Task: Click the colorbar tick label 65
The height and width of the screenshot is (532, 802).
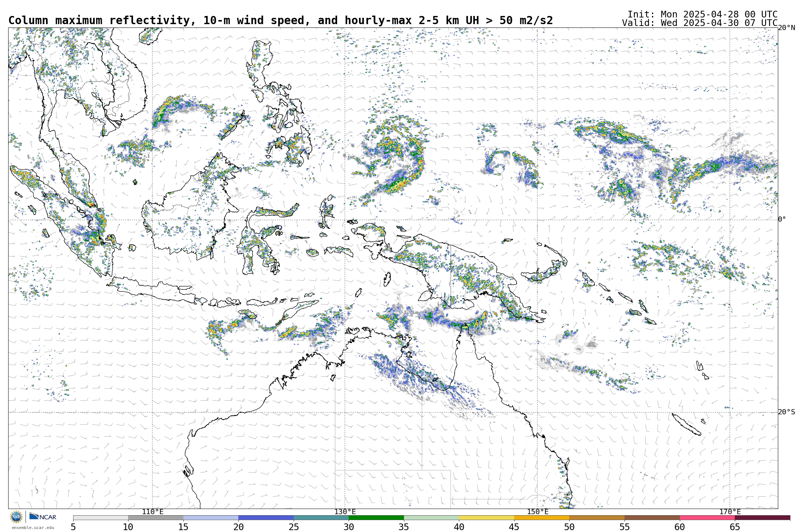Action: pyautogui.click(x=735, y=527)
